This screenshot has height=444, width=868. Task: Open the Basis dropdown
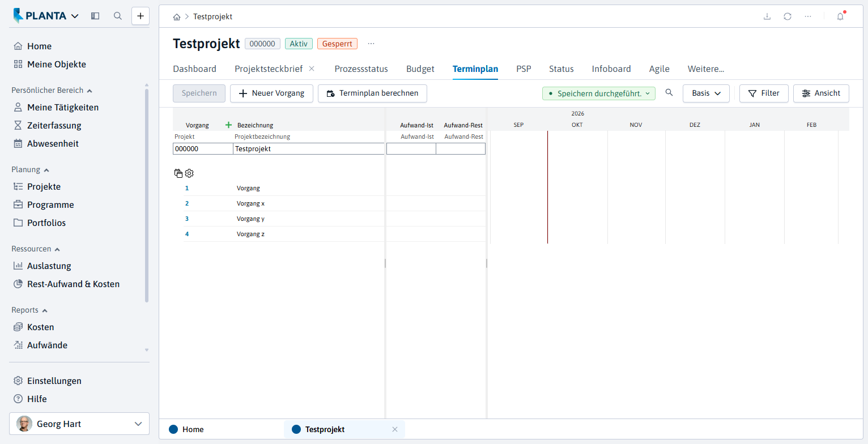tap(706, 93)
